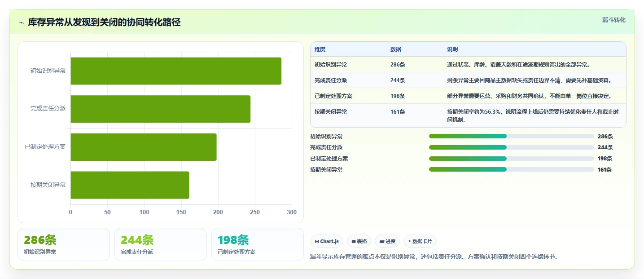
Task: Click the 完成责任分派 progress bar
Action: tap(512, 147)
